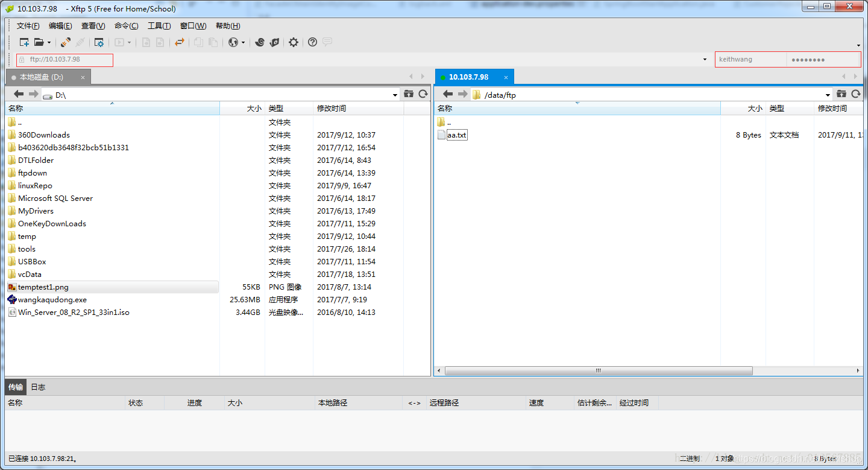
Task: Open the remote path /data/ftp dropdown
Action: pos(828,95)
